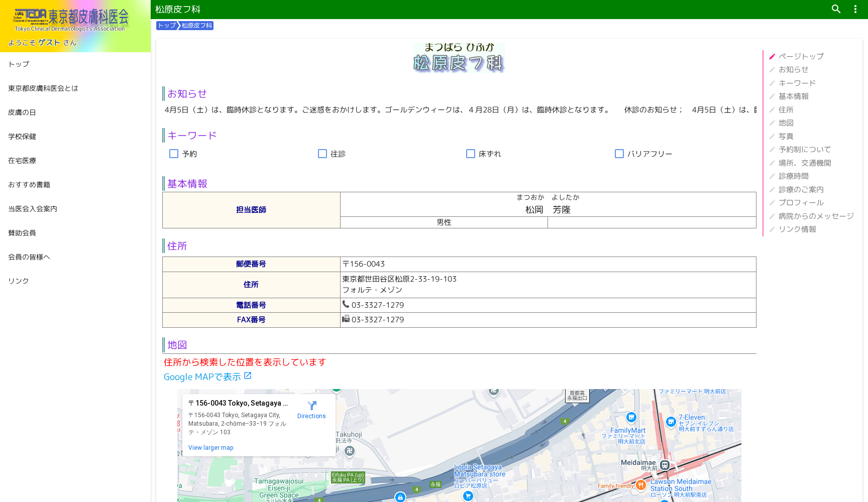Viewport: 868px width, 502px height.
Task: Click the postal code 〒156-0043 cell
Action: point(548,264)
